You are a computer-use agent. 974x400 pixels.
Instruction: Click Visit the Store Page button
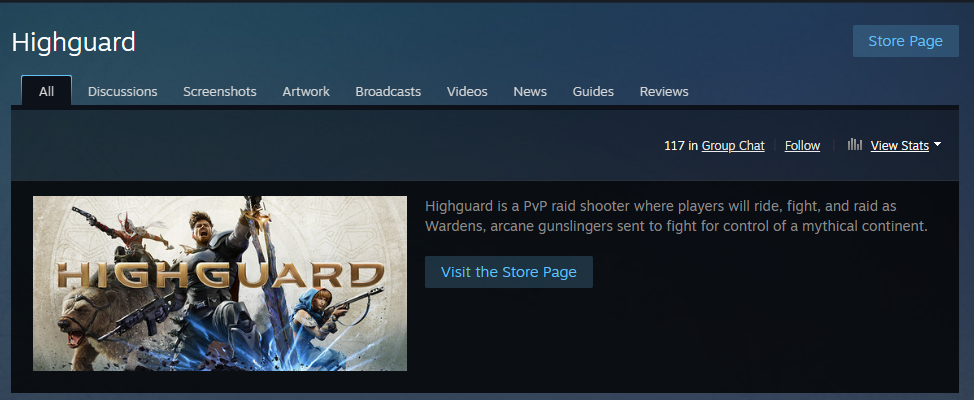[x=509, y=272]
